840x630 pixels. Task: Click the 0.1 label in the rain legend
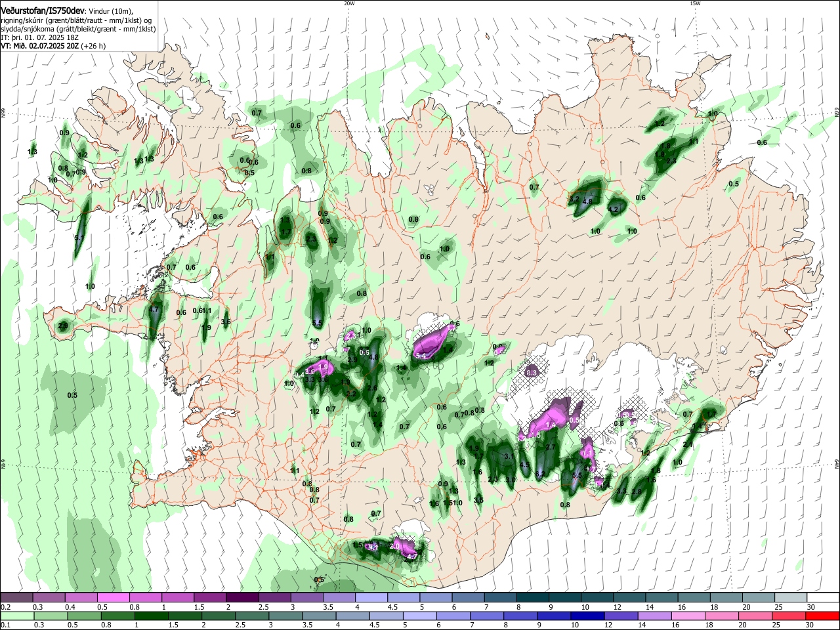pos(5,626)
